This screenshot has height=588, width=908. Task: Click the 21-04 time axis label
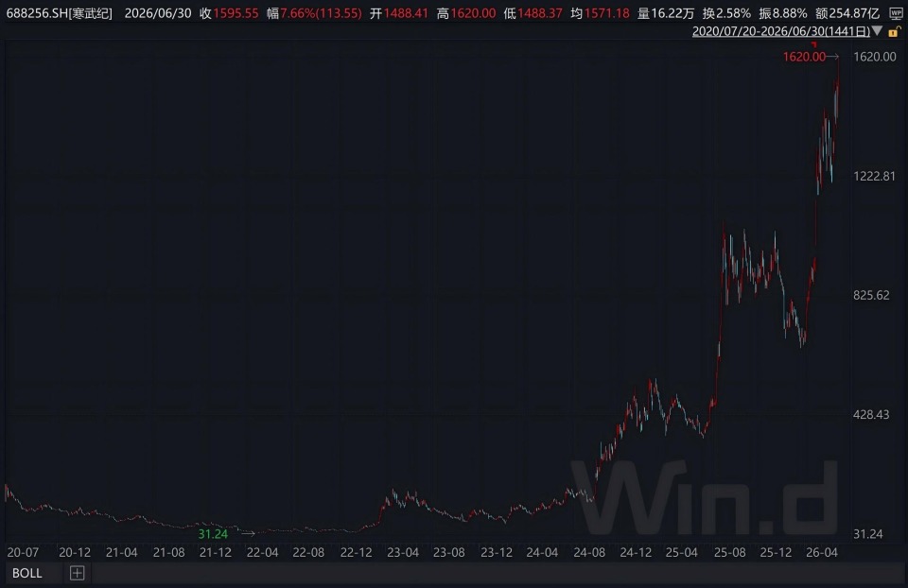click(122, 553)
